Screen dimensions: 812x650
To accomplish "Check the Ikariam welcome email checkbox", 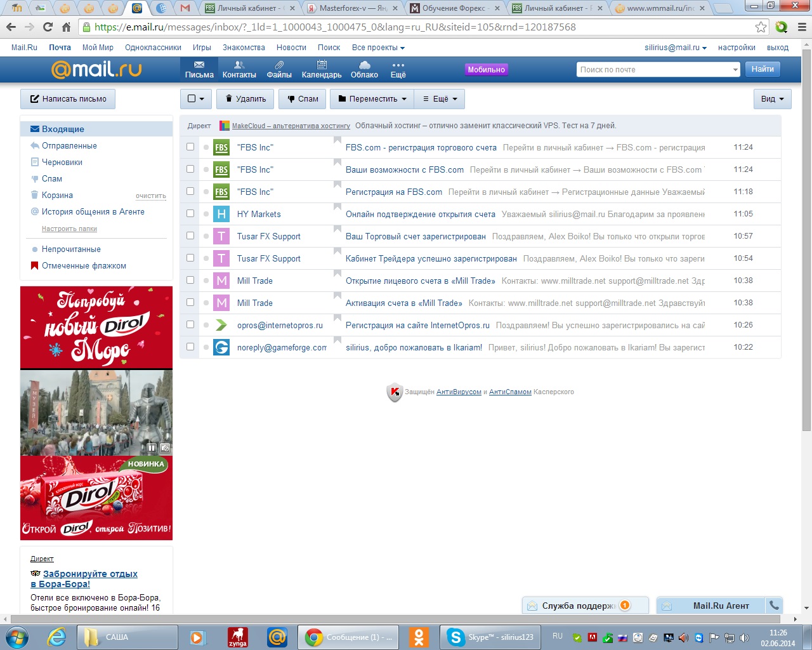I will point(190,347).
